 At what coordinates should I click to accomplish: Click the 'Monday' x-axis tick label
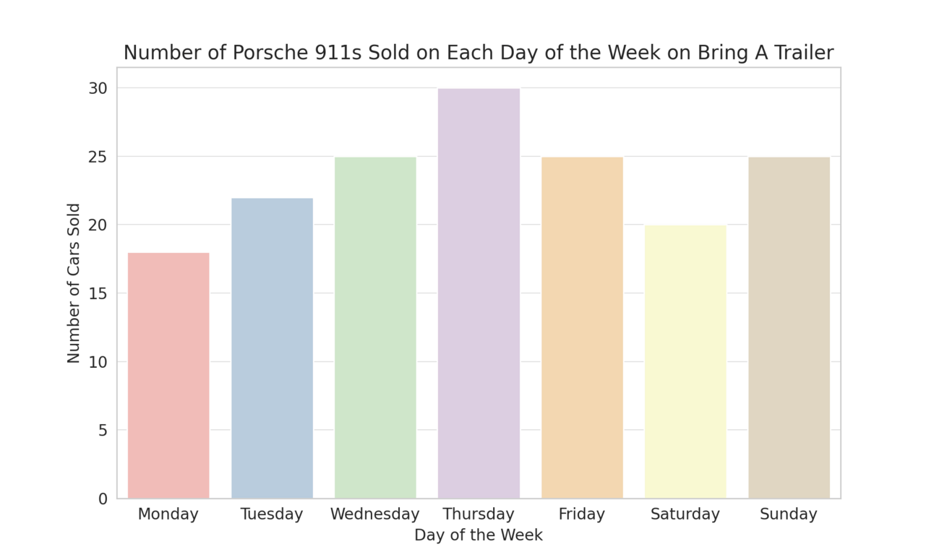(168, 514)
